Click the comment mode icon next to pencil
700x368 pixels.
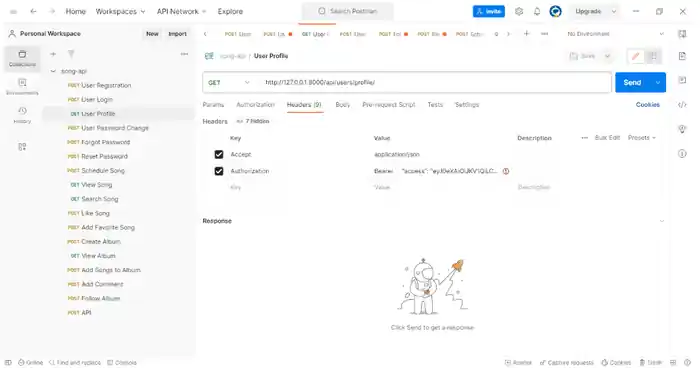653,56
